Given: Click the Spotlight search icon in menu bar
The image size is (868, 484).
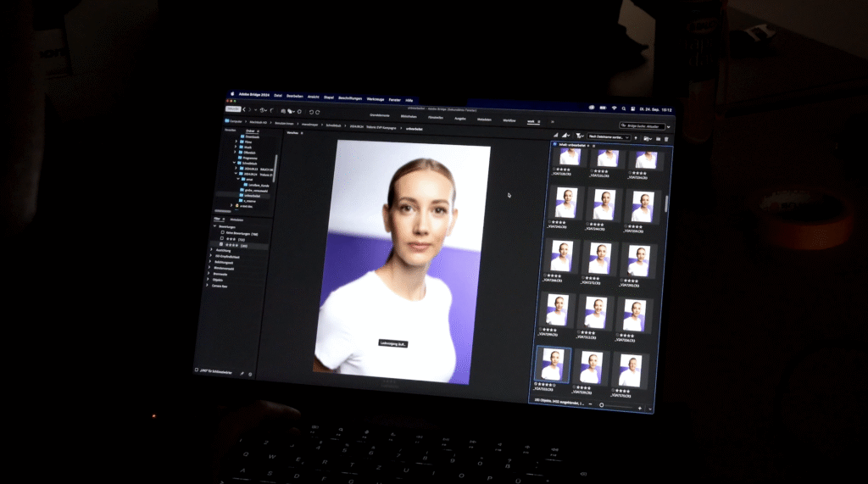Looking at the screenshot, I should 624,109.
